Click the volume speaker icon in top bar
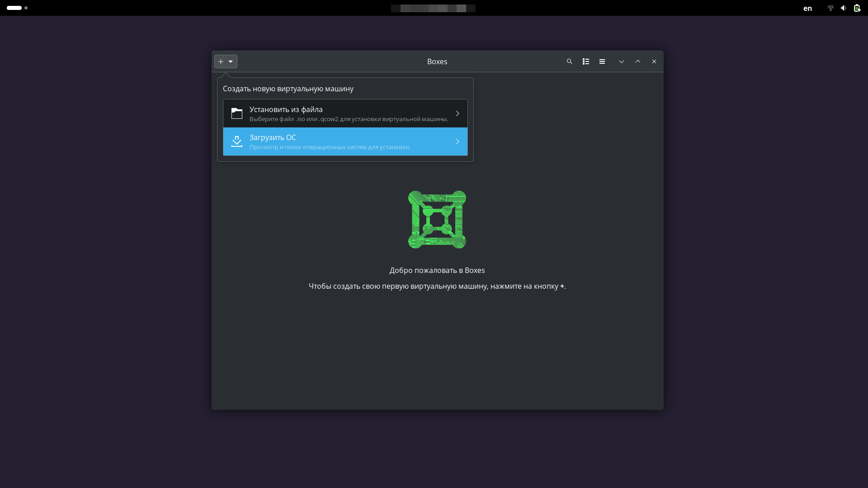The image size is (868, 488). [x=844, y=8]
